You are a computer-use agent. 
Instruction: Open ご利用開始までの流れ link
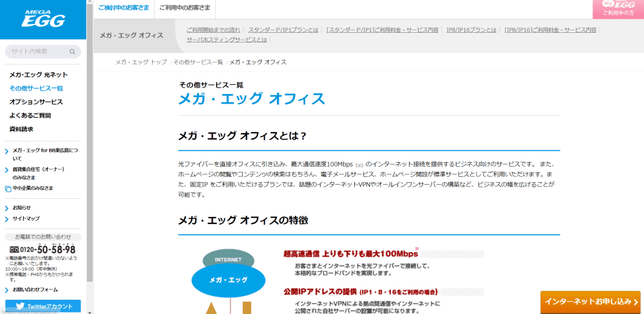tap(213, 30)
